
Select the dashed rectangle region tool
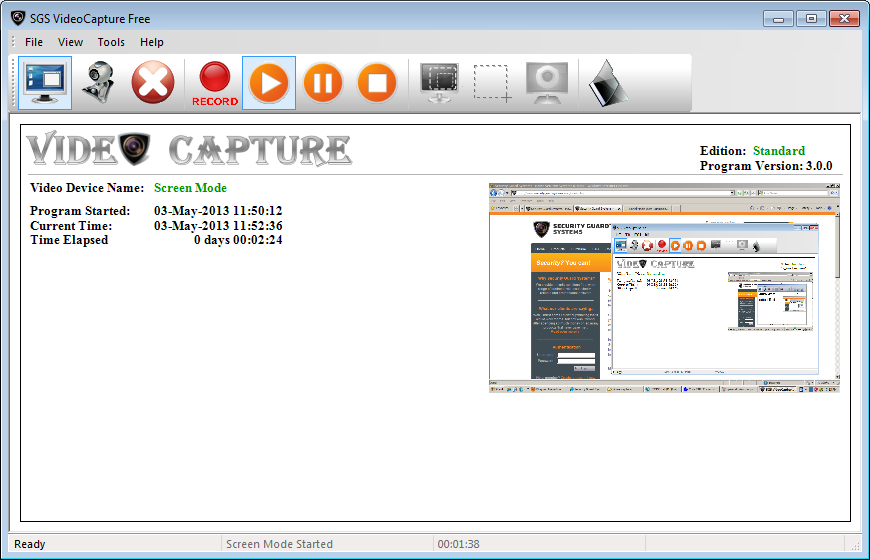click(x=492, y=83)
